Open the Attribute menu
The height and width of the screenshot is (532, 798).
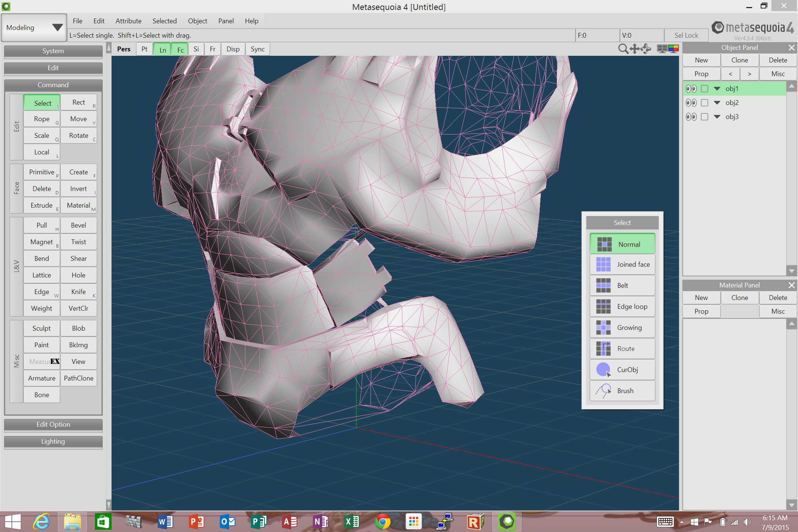tap(129, 21)
